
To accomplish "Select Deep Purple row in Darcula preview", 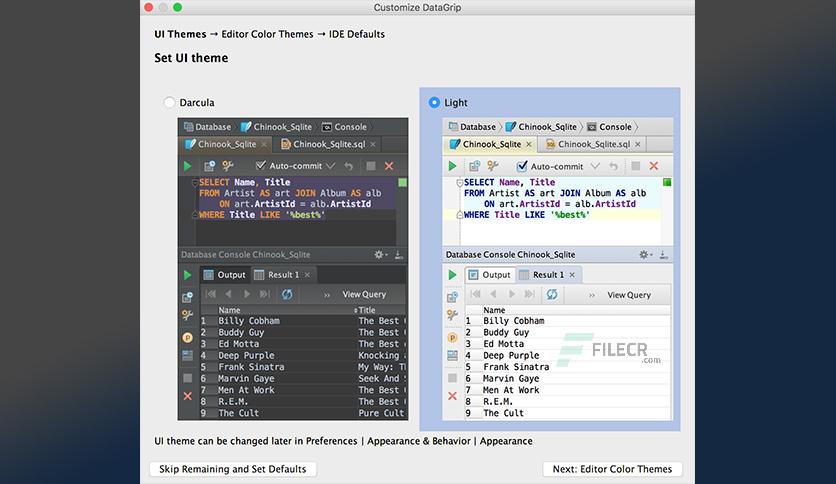I will [x=303, y=355].
